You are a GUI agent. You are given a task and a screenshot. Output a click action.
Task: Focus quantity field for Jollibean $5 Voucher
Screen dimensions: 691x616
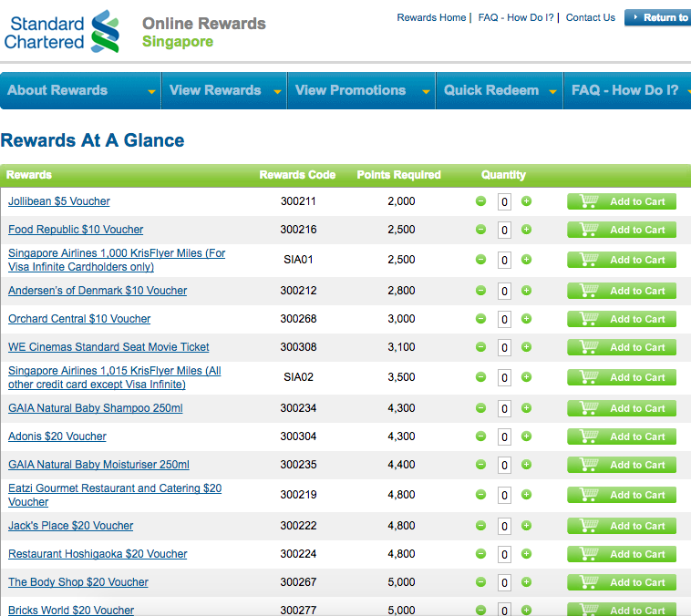(x=504, y=202)
